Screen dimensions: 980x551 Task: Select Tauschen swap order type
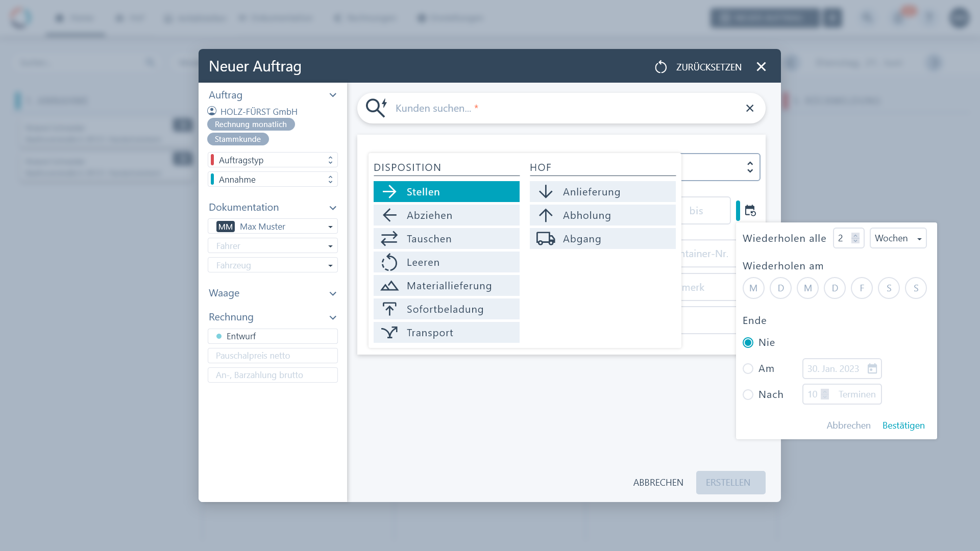coord(446,239)
